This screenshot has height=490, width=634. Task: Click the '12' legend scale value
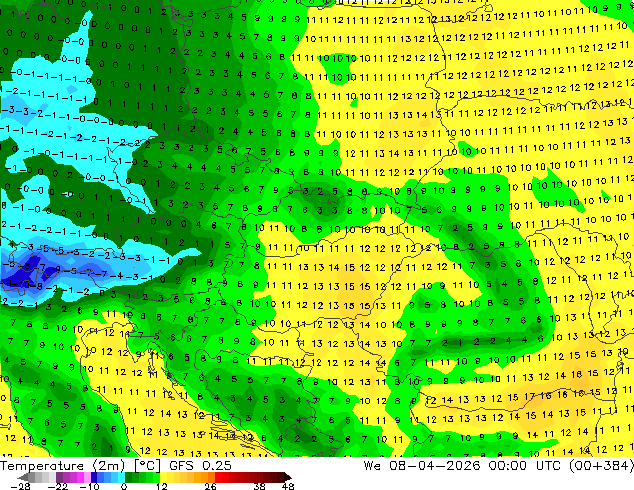coord(162,486)
